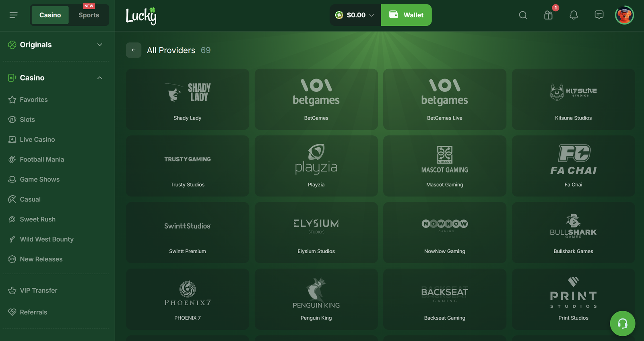Click the Lucky logo
The width and height of the screenshot is (644, 341).
coord(141,16)
